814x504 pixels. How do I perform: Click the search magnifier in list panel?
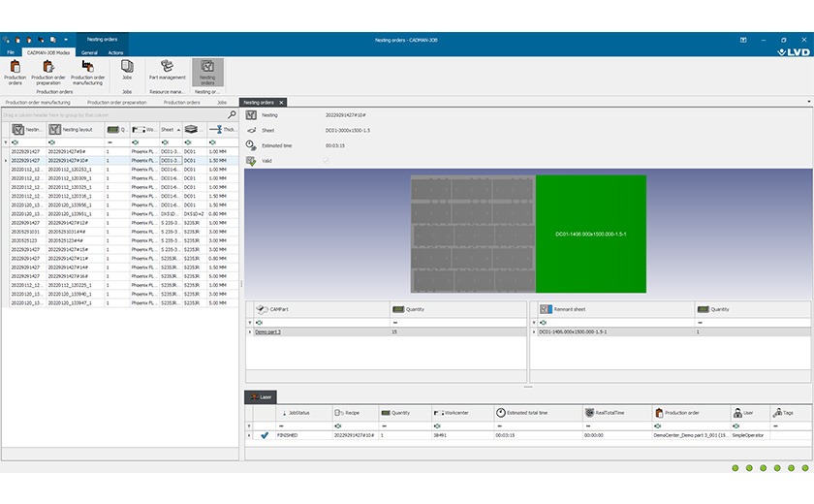click(232, 114)
